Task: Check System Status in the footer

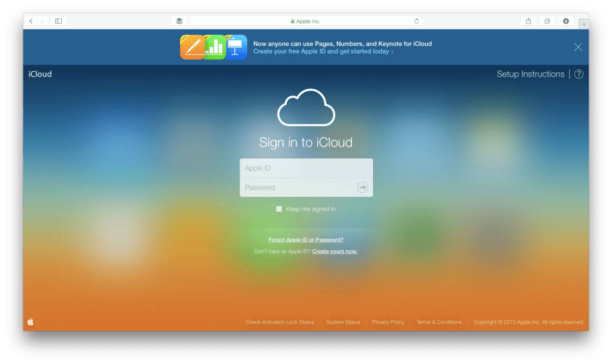Action: point(343,322)
